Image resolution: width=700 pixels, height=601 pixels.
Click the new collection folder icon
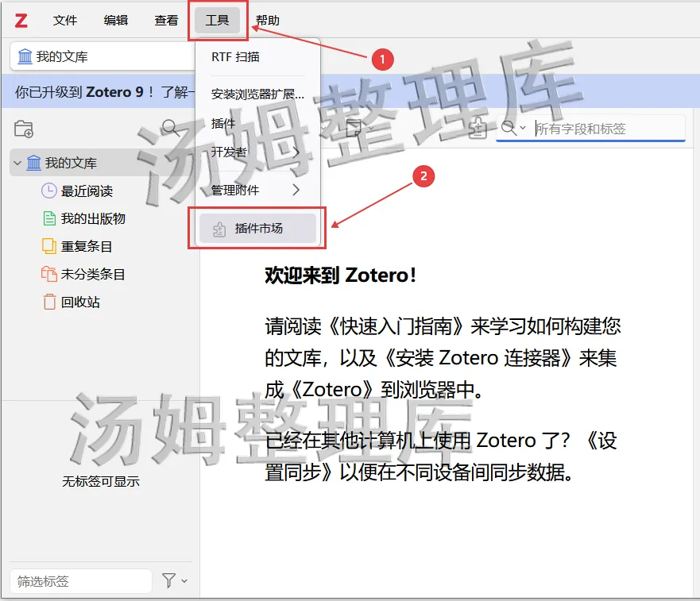(24, 129)
